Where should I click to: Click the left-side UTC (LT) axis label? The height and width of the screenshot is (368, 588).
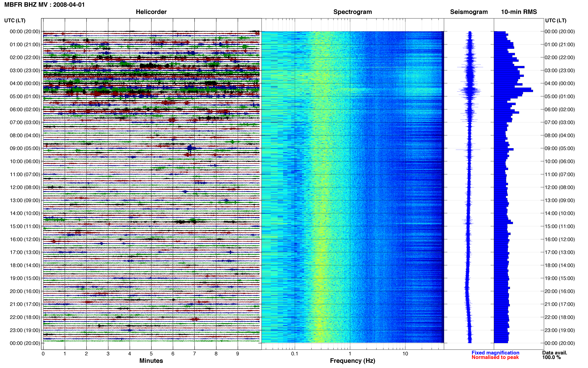tap(15, 20)
